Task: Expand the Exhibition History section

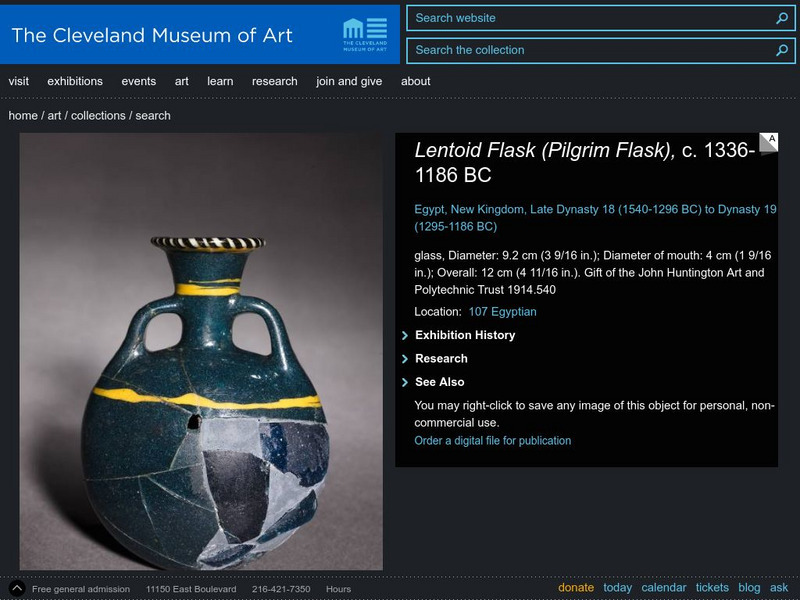Action: point(464,335)
